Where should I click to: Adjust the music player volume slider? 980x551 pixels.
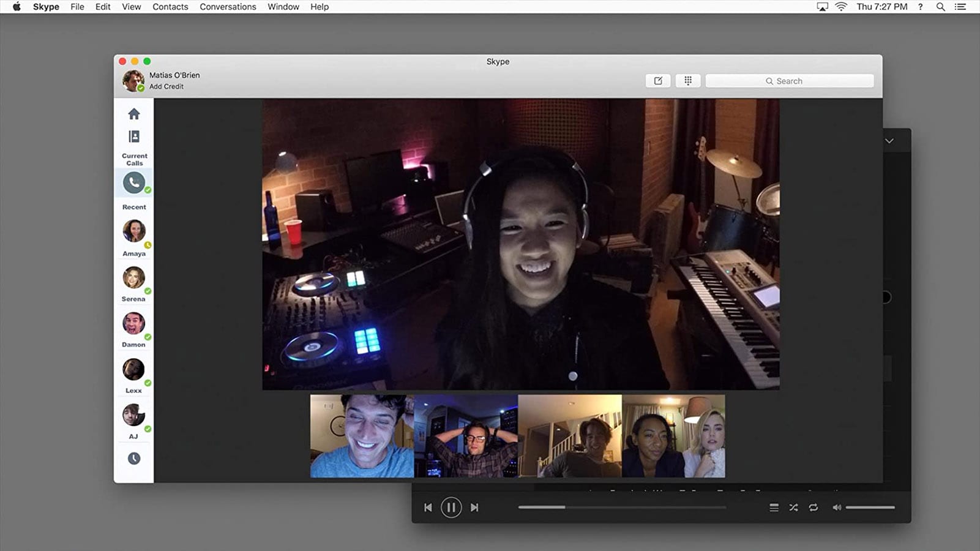[870, 508]
